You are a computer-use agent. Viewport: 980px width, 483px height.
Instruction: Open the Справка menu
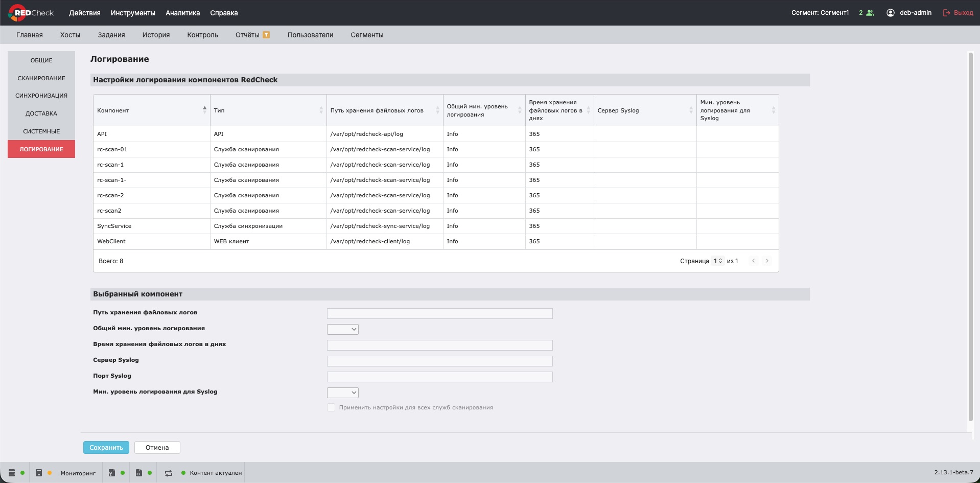[224, 13]
